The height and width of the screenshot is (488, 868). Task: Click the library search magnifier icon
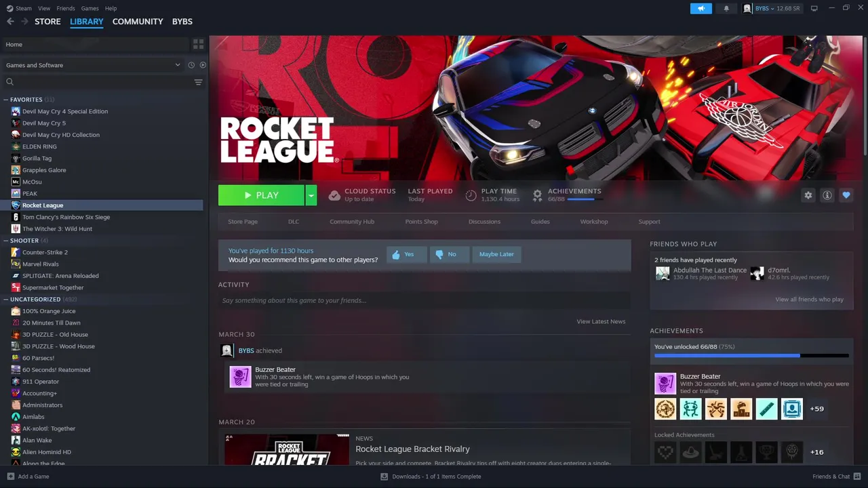[x=9, y=82]
